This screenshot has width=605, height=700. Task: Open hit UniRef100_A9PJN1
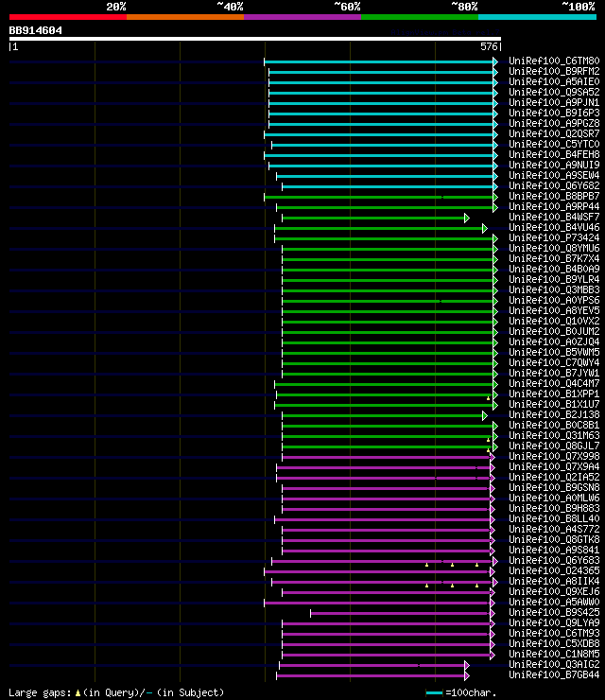pyautogui.click(x=554, y=102)
